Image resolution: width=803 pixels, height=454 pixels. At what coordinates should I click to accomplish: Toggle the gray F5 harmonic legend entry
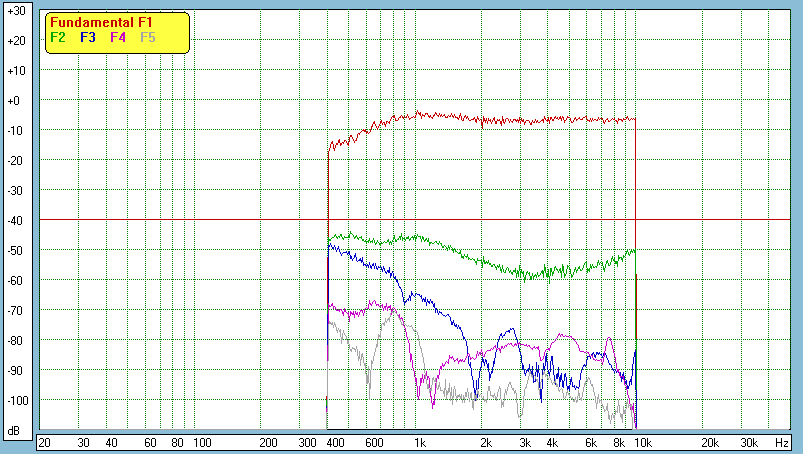[148, 37]
